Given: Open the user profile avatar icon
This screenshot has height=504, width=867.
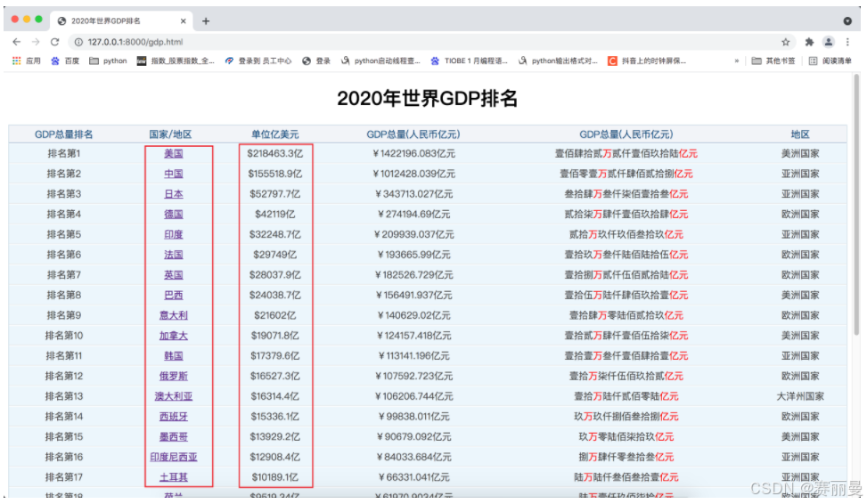Looking at the screenshot, I should coord(829,42).
